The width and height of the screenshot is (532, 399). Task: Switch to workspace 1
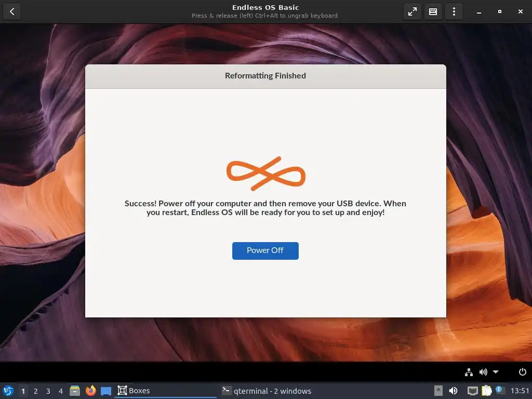click(x=23, y=391)
